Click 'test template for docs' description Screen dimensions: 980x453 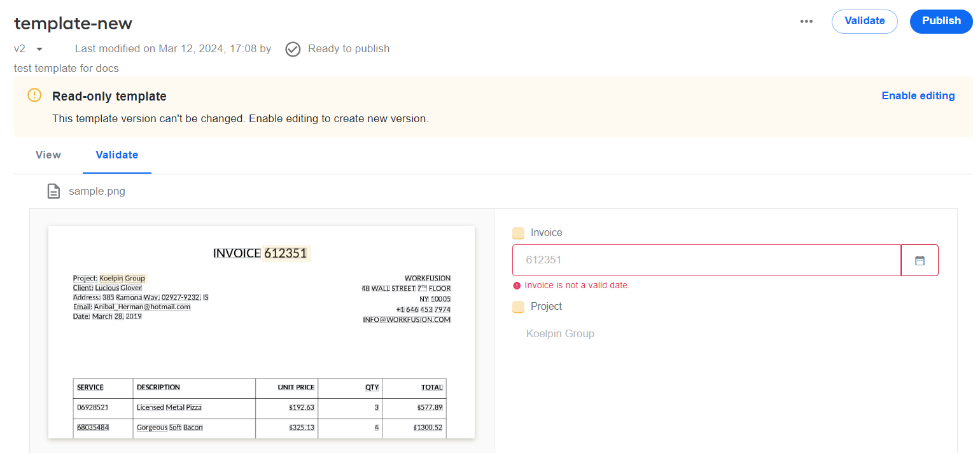(66, 68)
